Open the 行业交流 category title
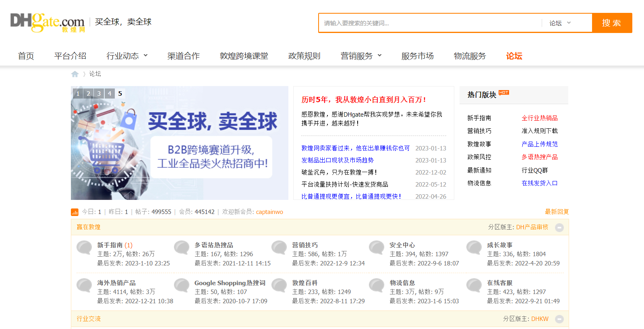The width and height of the screenshot is (644, 329). pyautogui.click(x=89, y=319)
